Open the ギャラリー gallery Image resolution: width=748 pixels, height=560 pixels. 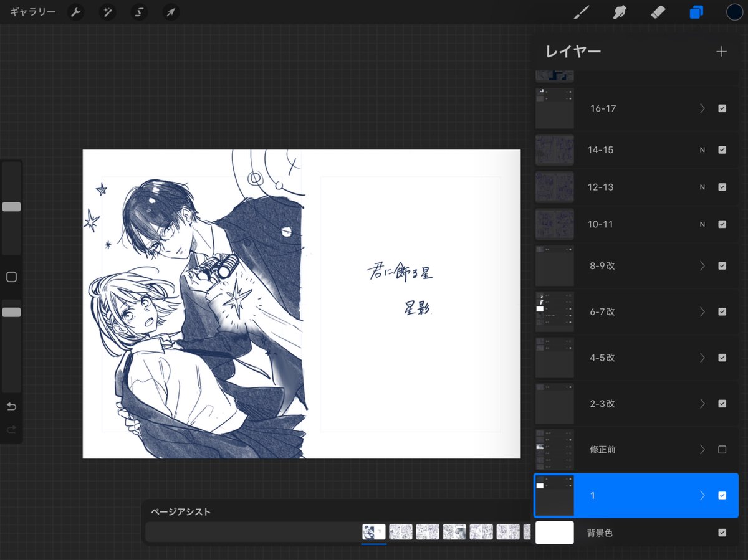click(x=34, y=11)
